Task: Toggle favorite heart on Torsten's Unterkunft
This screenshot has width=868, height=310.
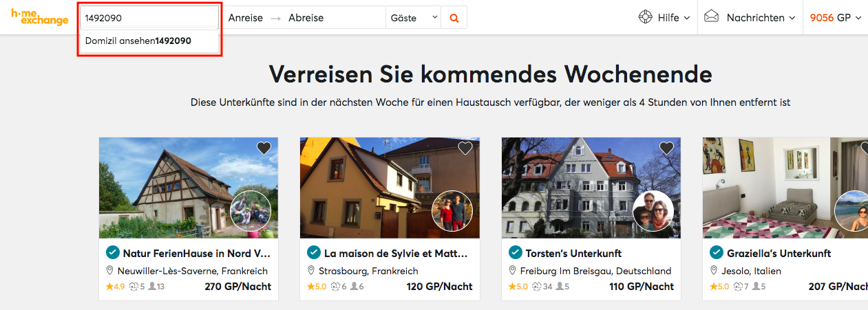Action: click(666, 148)
